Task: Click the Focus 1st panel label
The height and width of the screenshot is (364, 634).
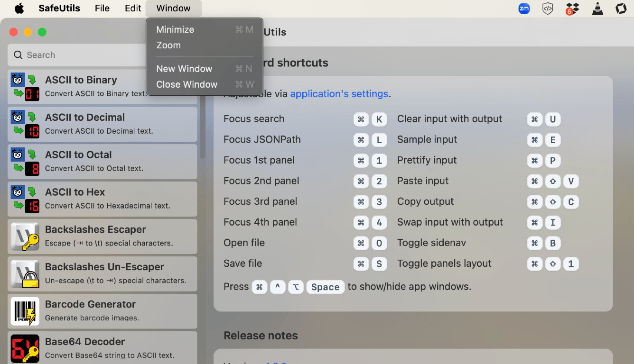Action: click(259, 160)
